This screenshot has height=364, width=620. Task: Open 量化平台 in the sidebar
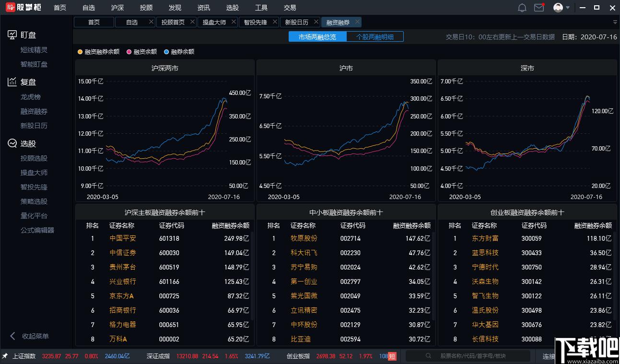34,216
